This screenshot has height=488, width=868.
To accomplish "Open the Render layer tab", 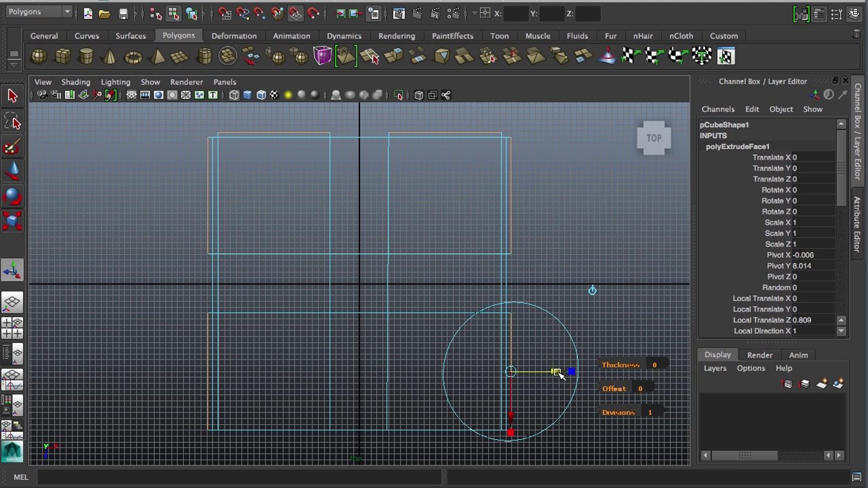I will [x=759, y=355].
